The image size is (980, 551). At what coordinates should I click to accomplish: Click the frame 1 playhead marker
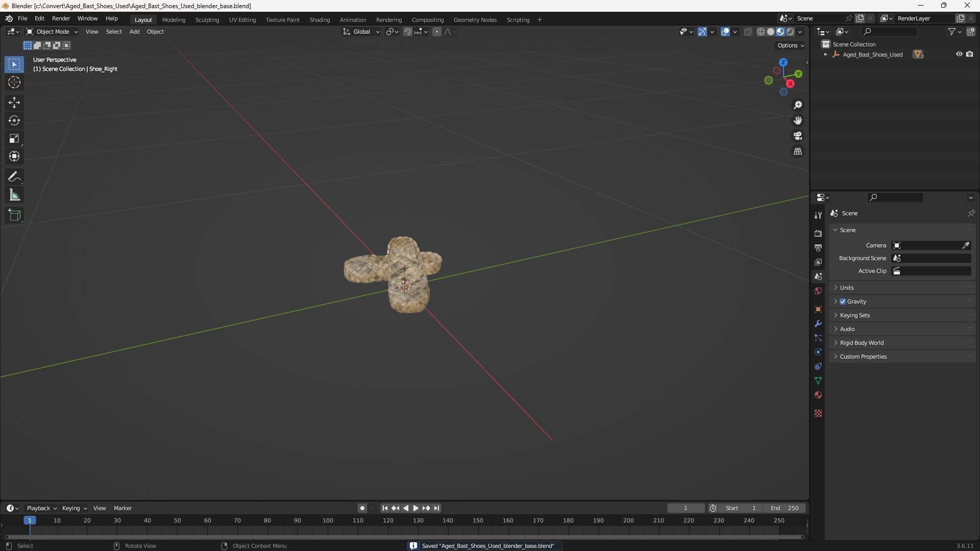tap(30, 520)
